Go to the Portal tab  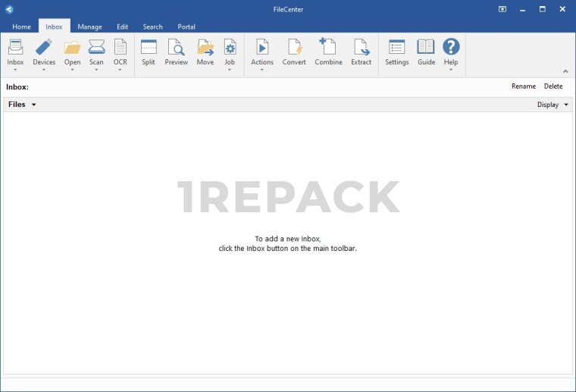point(186,27)
